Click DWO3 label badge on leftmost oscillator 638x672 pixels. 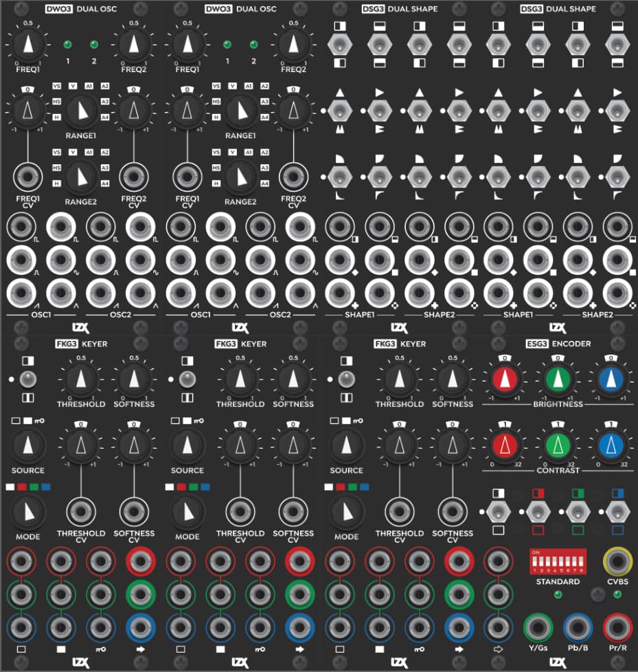58,8
